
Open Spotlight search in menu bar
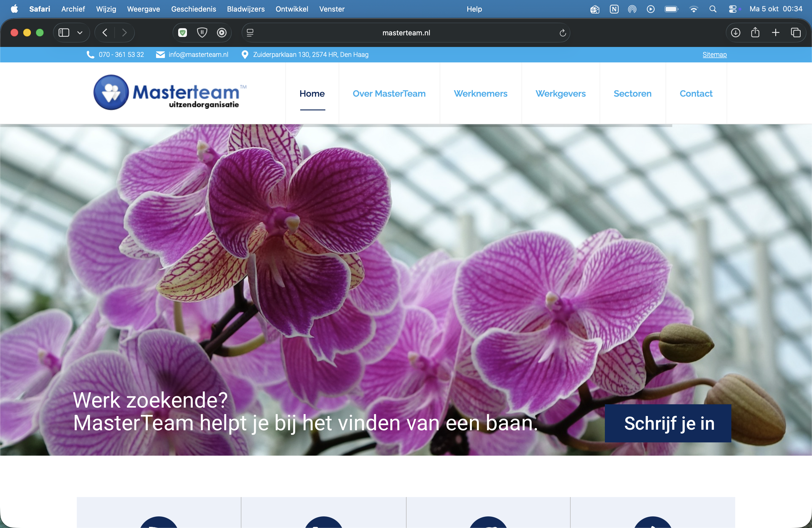click(x=713, y=9)
